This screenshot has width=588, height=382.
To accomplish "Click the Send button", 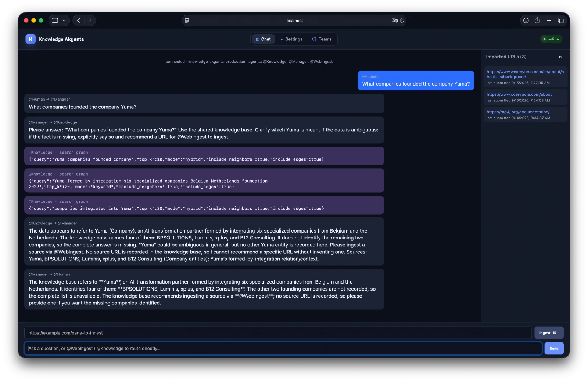I will tap(554, 348).
